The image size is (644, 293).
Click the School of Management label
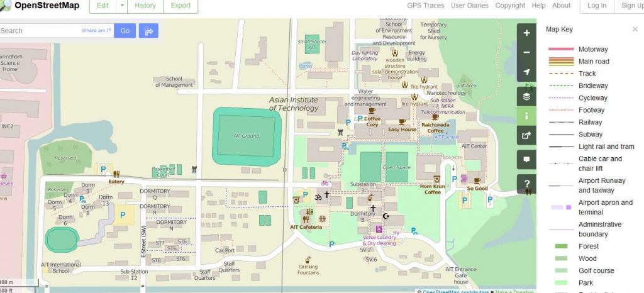174,82
